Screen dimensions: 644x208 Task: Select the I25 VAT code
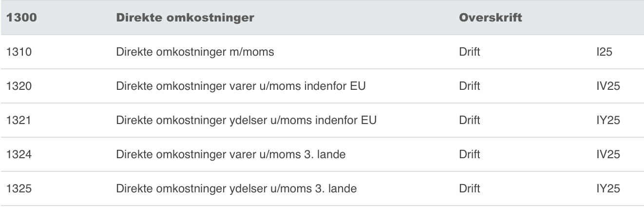click(x=601, y=52)
